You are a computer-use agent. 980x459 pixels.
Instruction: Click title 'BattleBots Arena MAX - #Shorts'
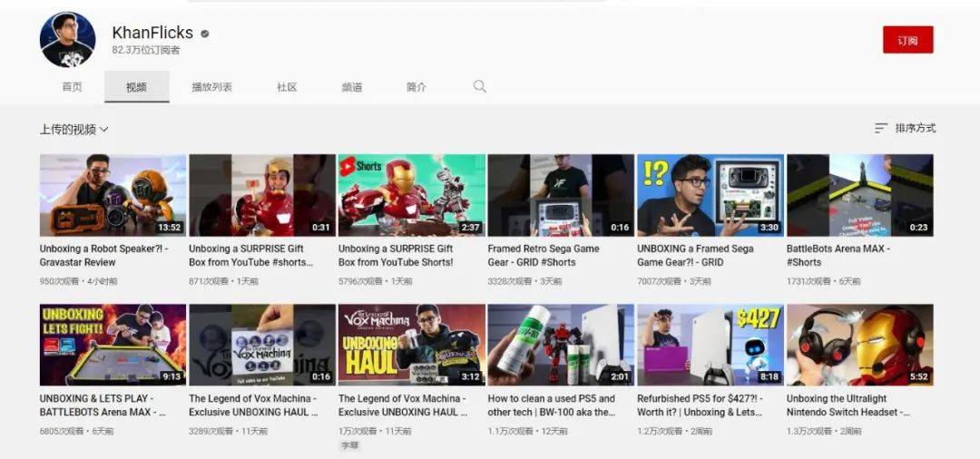tap(838, 256)
